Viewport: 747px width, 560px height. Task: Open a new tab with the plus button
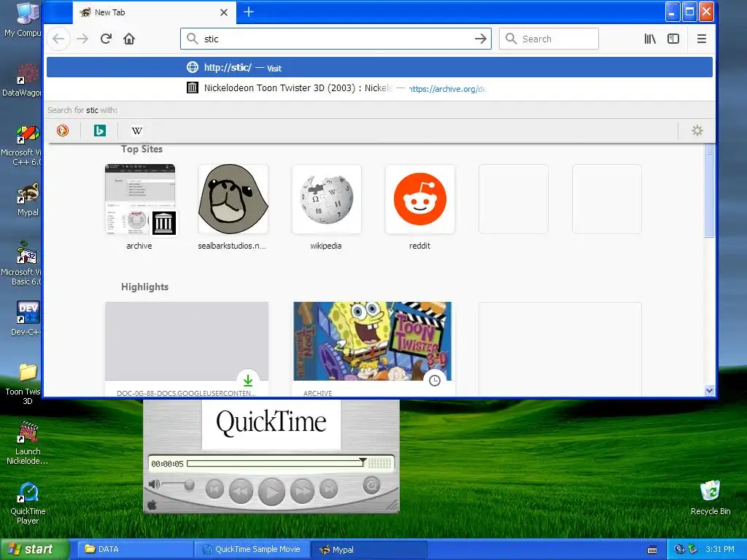coord(249,12)
